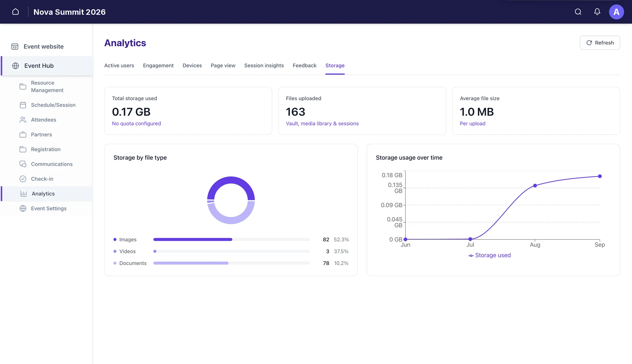Image resolution: width=632 pixels, height=364 pixels.
Task: Click the Videos legend color dot
Action: pyautogui.click(x=115, y=251)
